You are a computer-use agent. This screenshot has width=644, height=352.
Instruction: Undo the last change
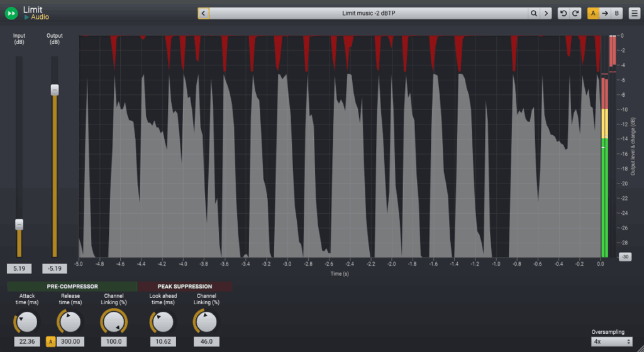563,13
